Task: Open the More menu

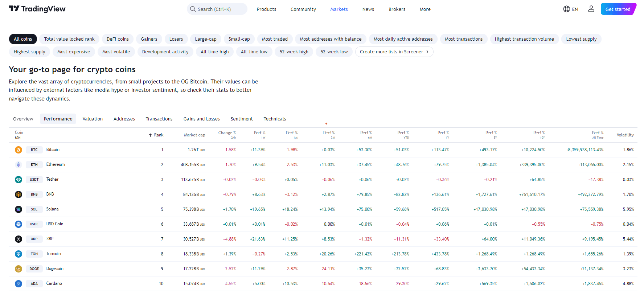Action: (x=425, y=9)
